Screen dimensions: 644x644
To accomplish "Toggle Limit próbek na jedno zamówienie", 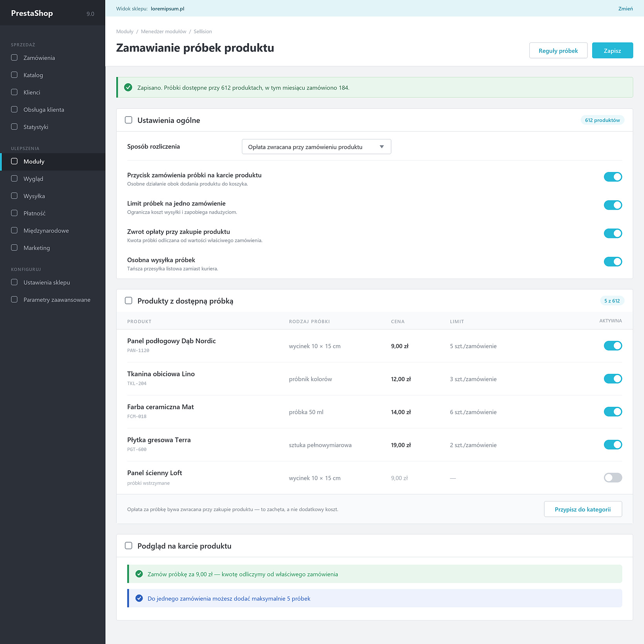I will click(613, 205).
